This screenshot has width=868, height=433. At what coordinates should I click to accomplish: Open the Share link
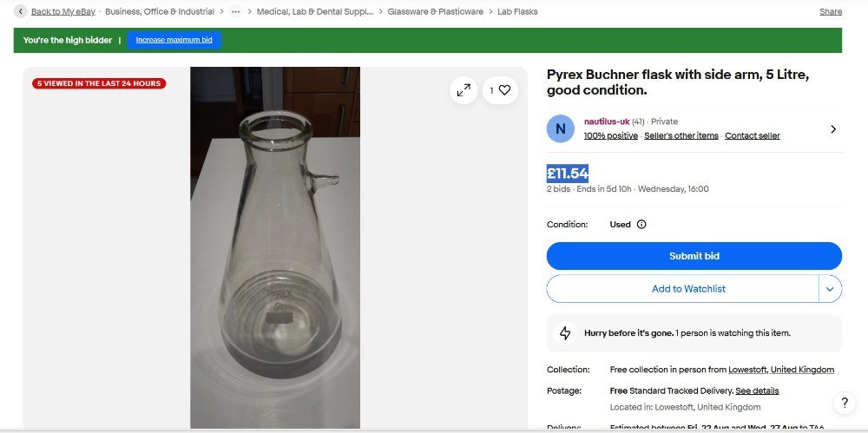pyautogui.click(x=831, y=12)
